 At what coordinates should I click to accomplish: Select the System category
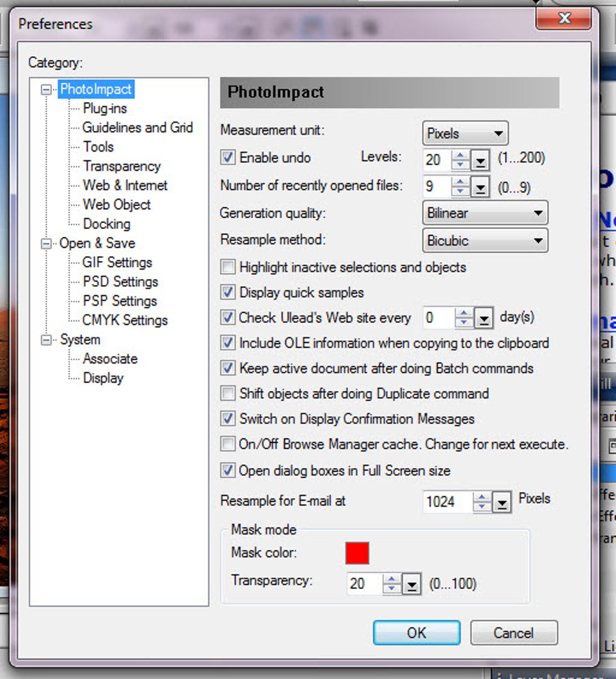coord(80,339)
